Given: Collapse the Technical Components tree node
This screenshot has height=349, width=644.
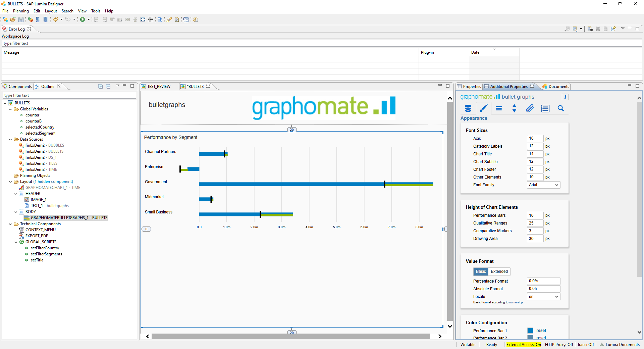Looking at the screenshot, I should tap(10, 224).
